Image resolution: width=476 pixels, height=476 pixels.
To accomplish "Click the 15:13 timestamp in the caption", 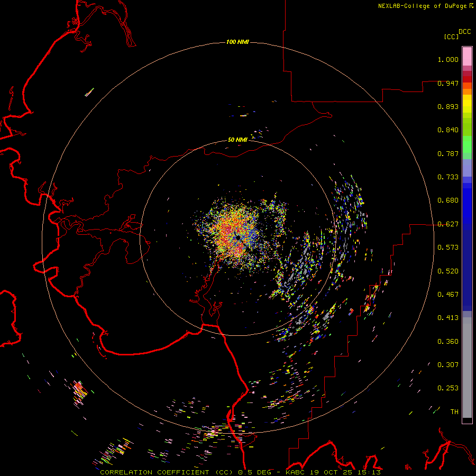I will point(369,472).
